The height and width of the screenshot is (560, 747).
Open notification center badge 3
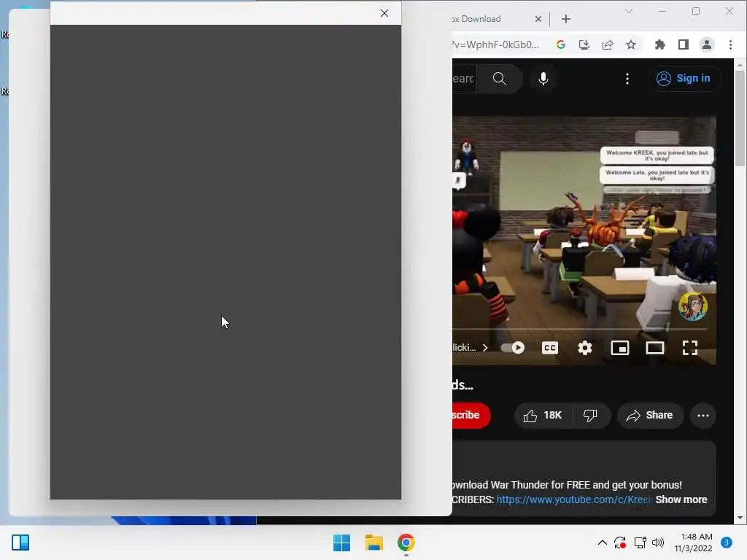coord(727,542)
